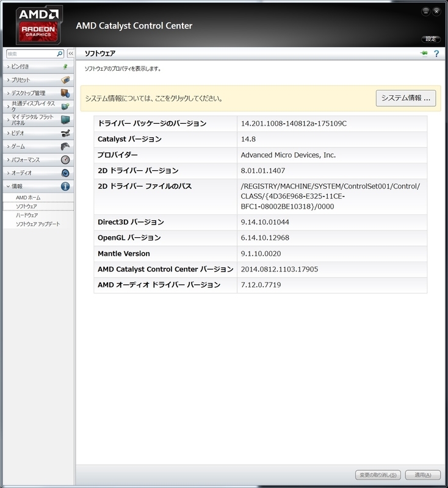448x488 pixels.
Task: Open help with the question mark icon
Action: tap(436, 54)
